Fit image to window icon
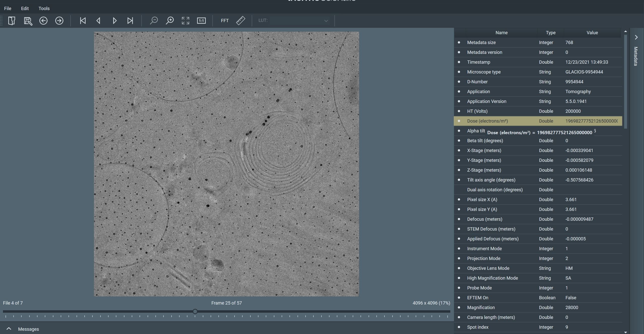644x334 pixels. click(x=185, y=21)
